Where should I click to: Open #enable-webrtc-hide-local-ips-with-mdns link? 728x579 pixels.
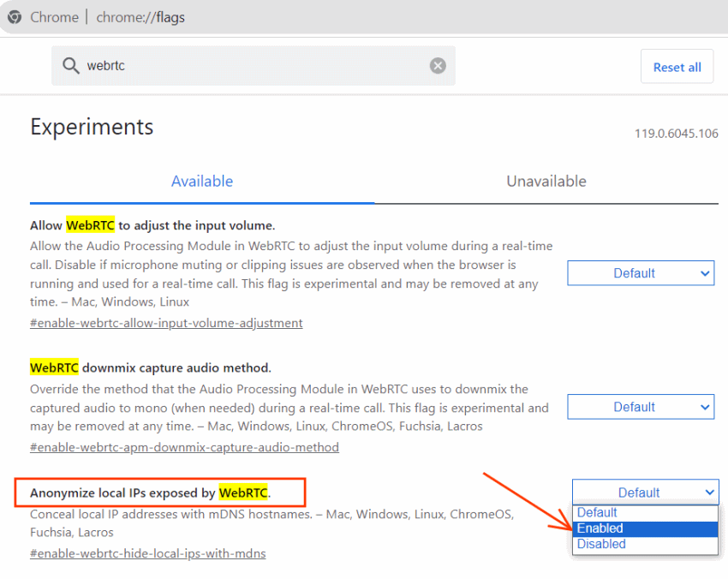click(147, 553)
